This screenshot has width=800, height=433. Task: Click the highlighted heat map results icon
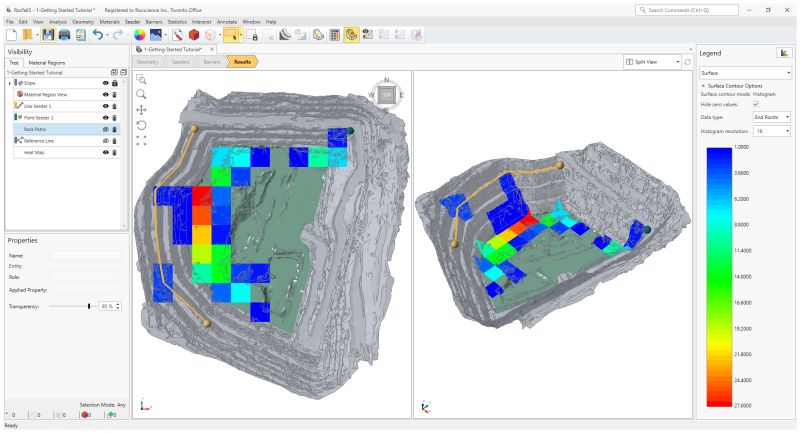coord(351,35)
